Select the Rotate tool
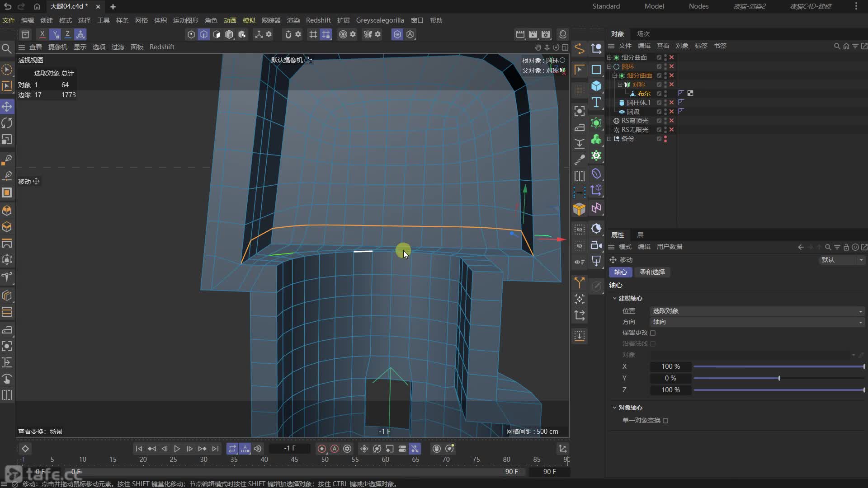The height and width of the screenshot is (488, 868). pos(7,123)
